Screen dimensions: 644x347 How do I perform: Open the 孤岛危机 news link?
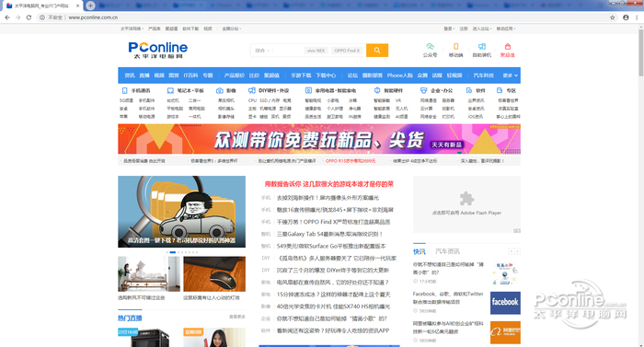click(x=338, y=259)
